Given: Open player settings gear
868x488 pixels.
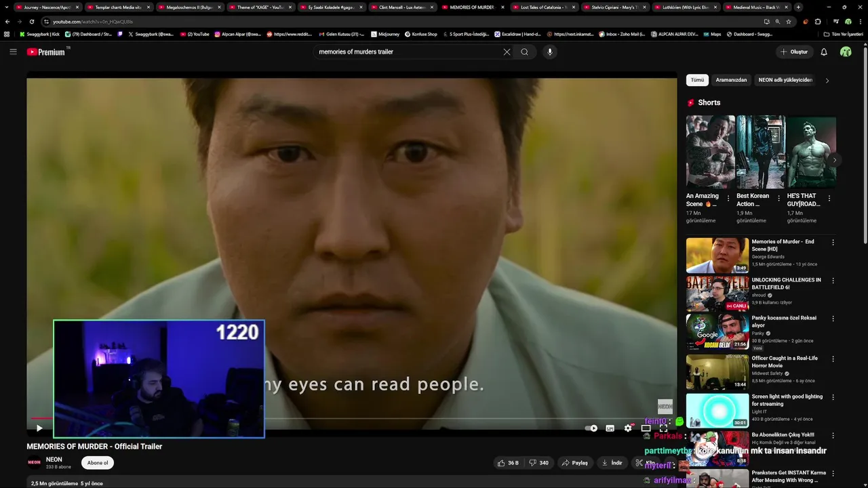Looking at the screenshot, I should tap(628, 428).
